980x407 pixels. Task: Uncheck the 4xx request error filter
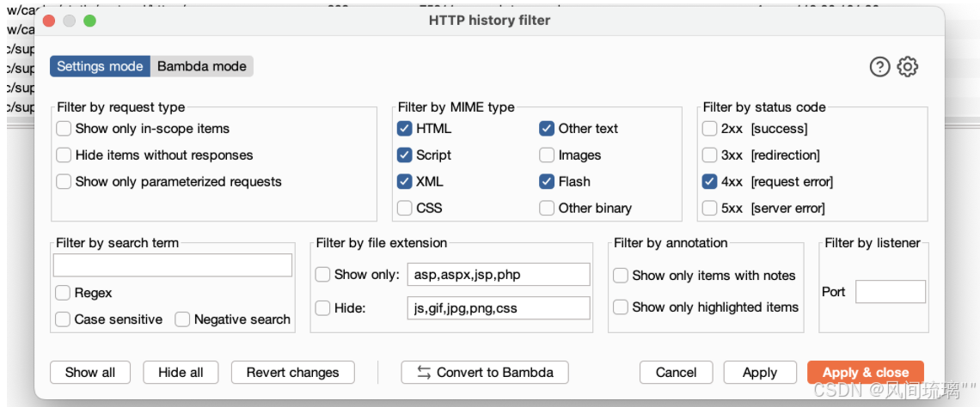pos(710,182)
